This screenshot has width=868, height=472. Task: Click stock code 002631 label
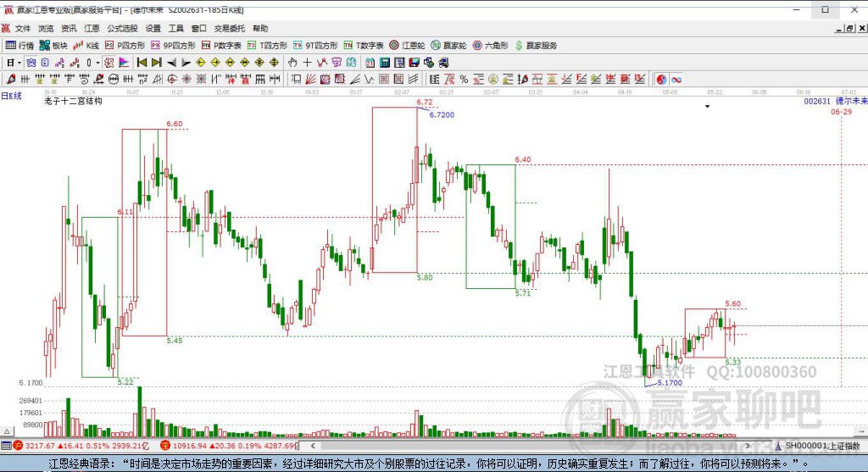[x=817, y=101]
